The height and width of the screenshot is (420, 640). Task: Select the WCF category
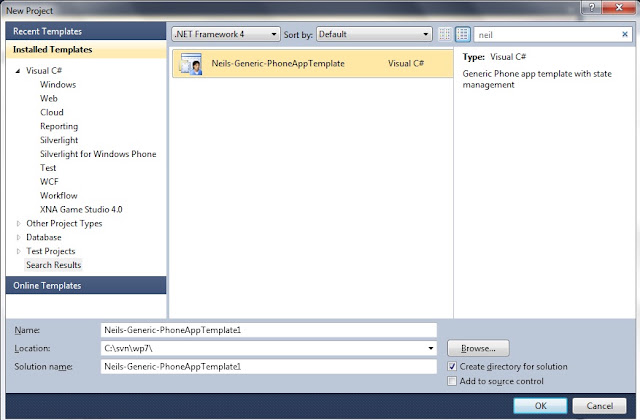pyautogui.click(x=49, y=182)
